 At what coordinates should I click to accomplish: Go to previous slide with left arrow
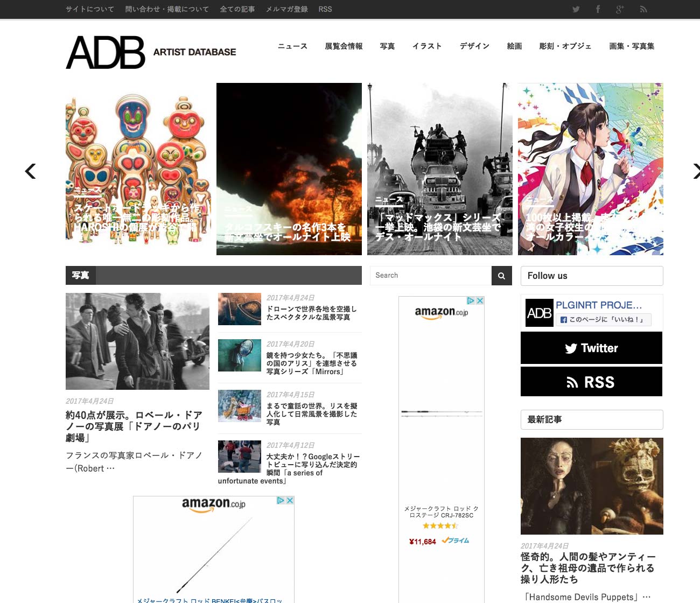(x=31, y=171)
